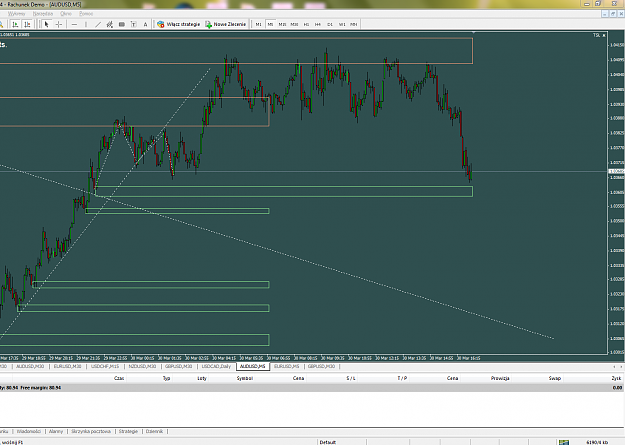Image resolution: width=625 pixels, height=445 pixels.
Task: Click the Default profile status entry
Action: click(x=328, y=442)
